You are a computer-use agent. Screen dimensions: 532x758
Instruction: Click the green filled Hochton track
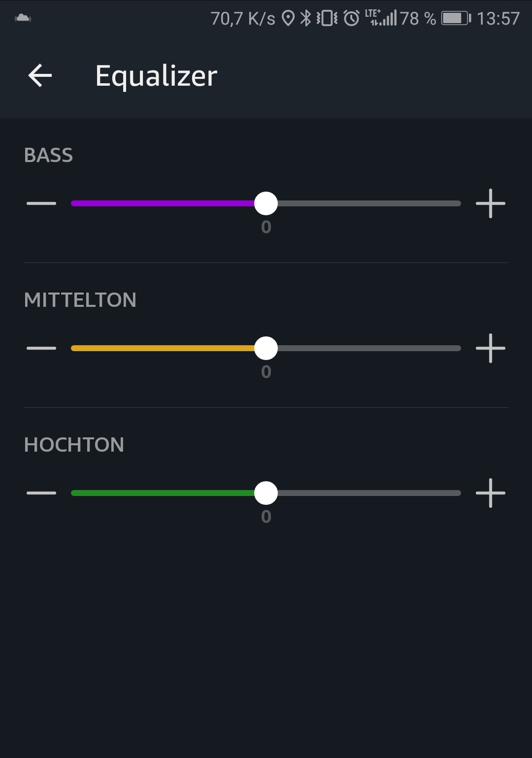pyautogui.click(x=163, y=493)
